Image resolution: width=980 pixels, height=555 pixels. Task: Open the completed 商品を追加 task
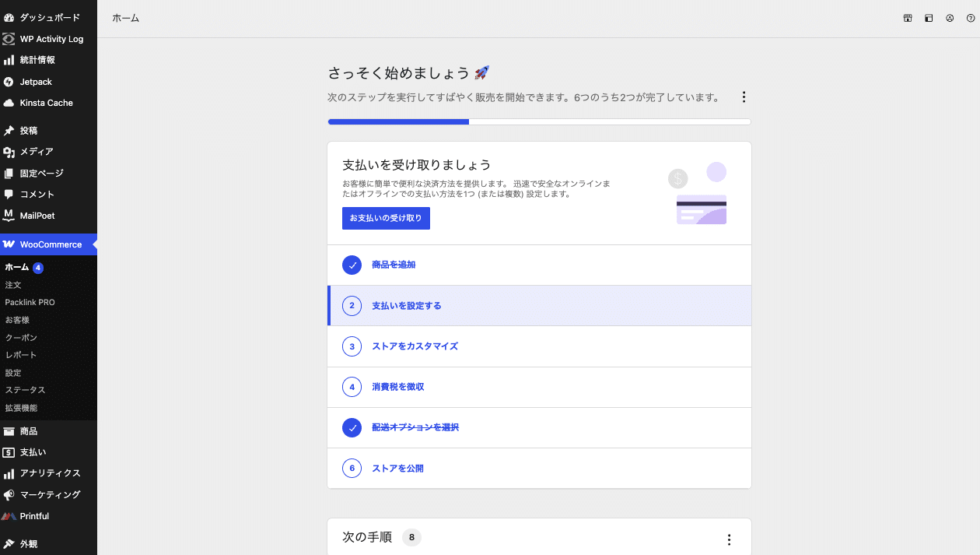pos(539,265)
